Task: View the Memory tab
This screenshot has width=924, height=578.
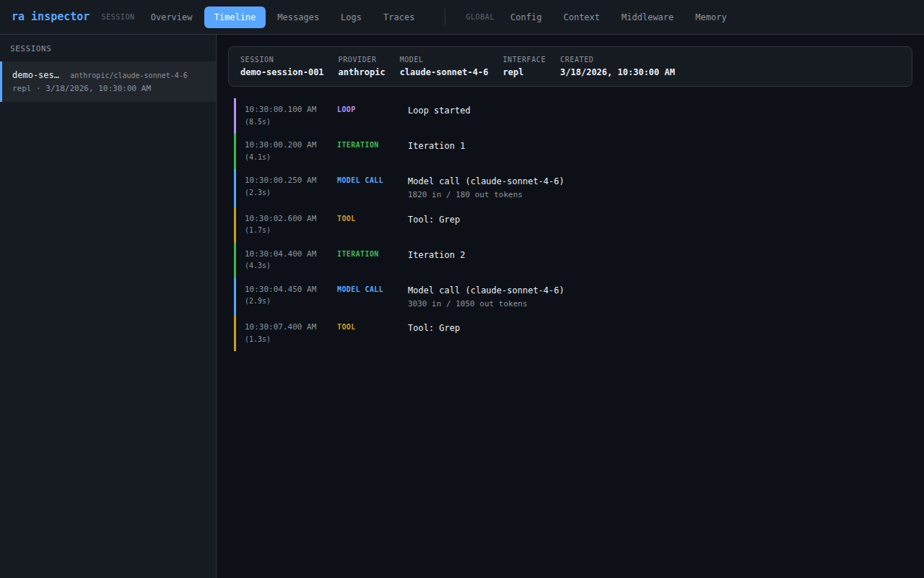Action: tap(710, 17)
